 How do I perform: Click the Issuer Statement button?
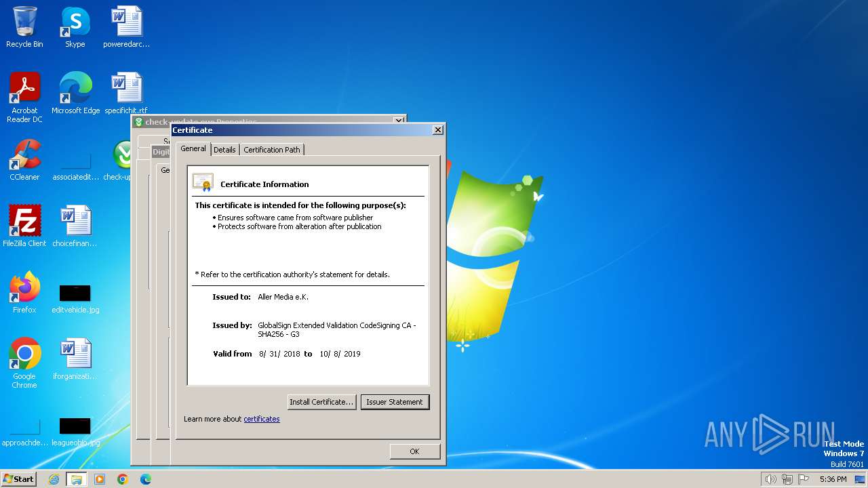point(395,402)
